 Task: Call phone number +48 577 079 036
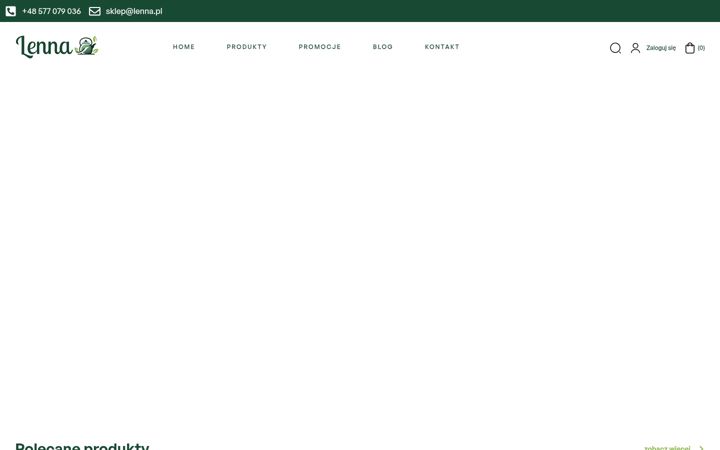tap(51, 11)
